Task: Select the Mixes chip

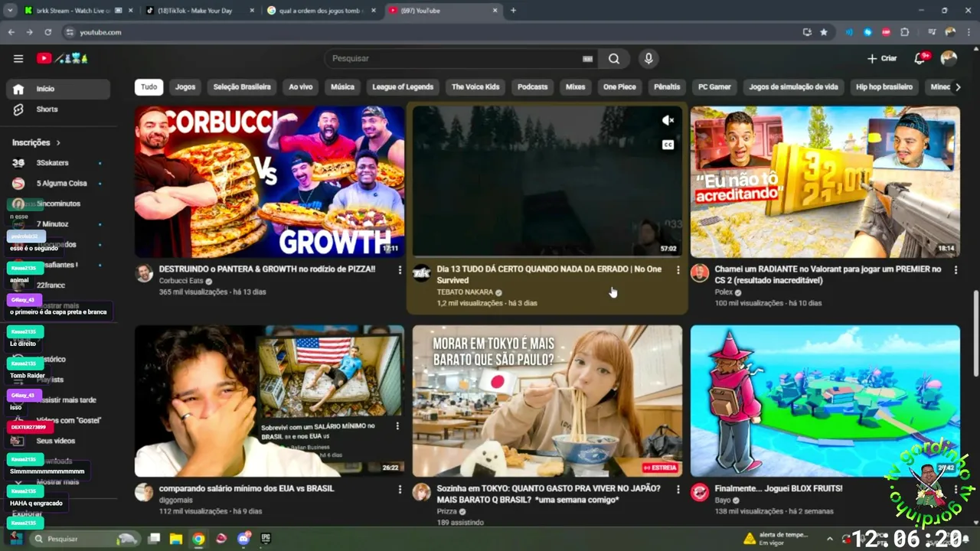Action: pos(576,86)
